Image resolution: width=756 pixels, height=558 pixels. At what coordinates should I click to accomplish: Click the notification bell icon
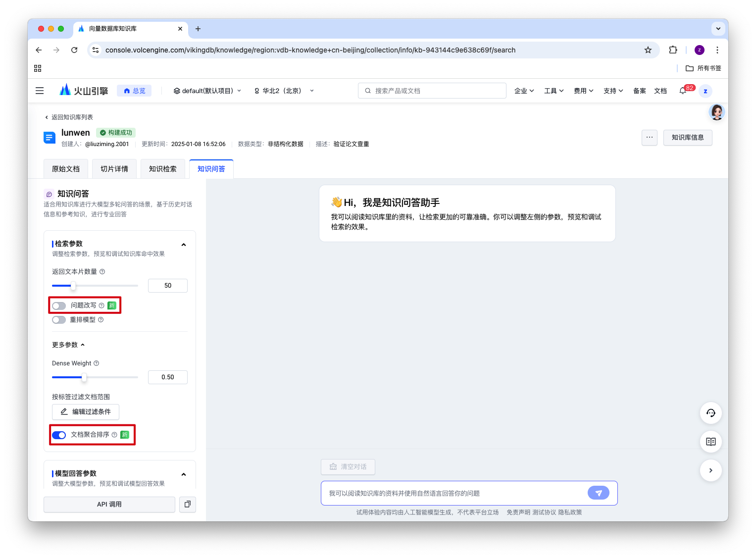click(683, 91)
